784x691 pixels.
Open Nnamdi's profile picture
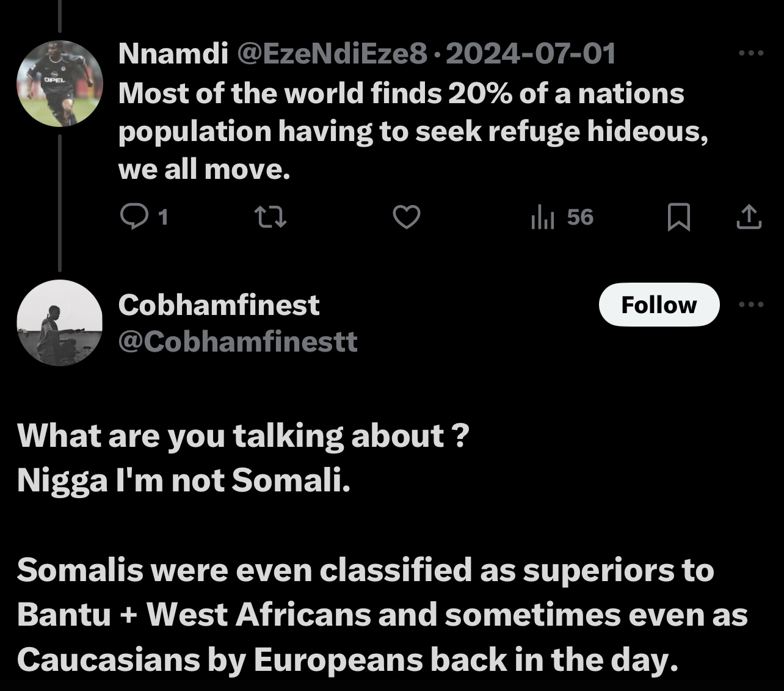[x=60, y=84]
